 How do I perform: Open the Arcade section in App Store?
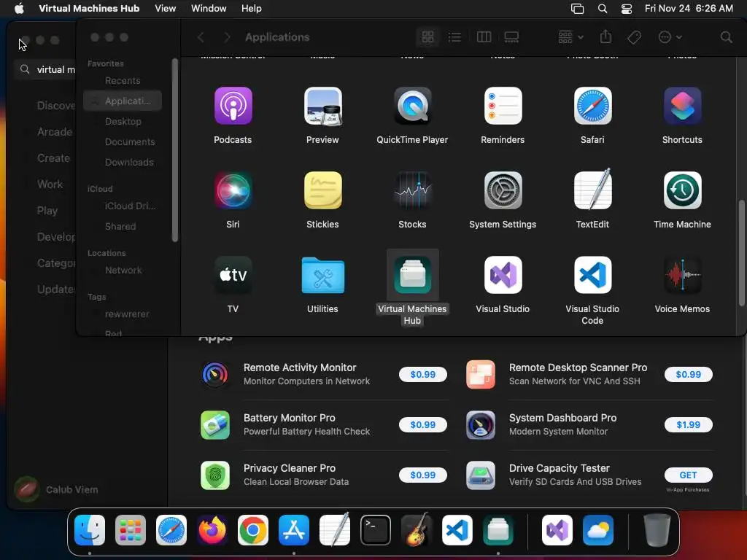click(x=55, y=132)
